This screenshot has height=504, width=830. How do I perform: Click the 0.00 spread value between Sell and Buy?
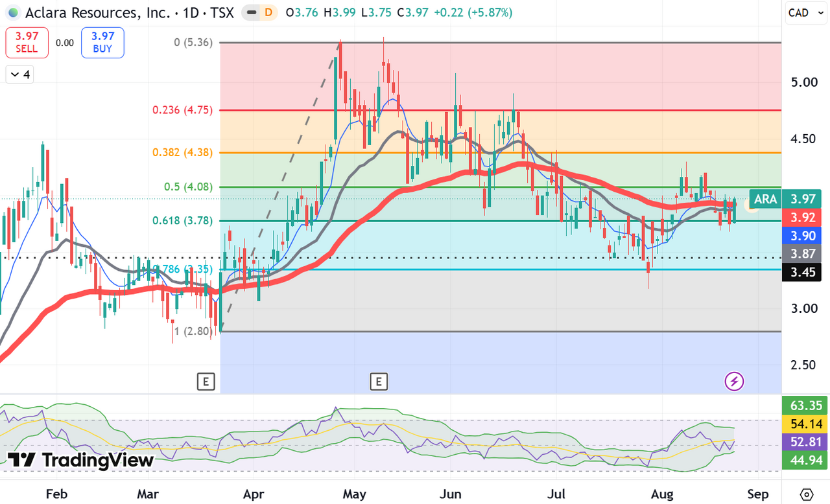pos(65,43)
